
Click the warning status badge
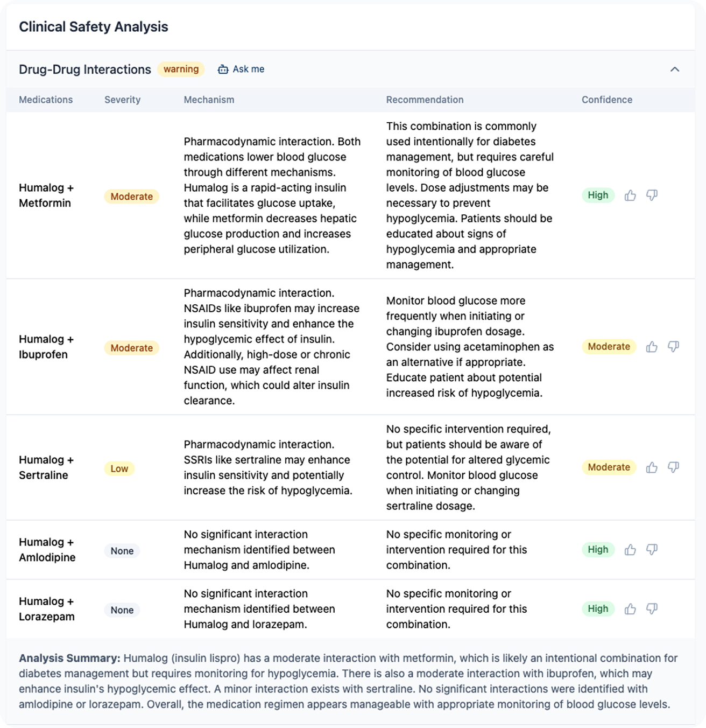[181, 69]
